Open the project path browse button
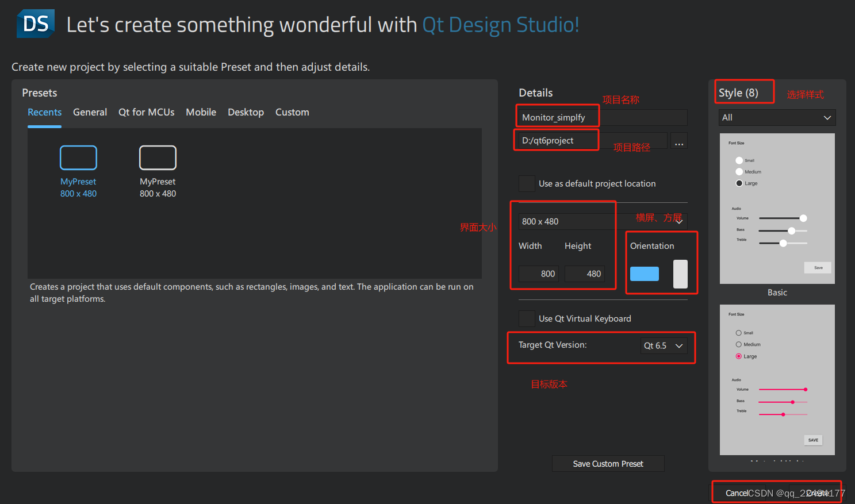The height and width of the screenshot is (504, 855). 679,141
